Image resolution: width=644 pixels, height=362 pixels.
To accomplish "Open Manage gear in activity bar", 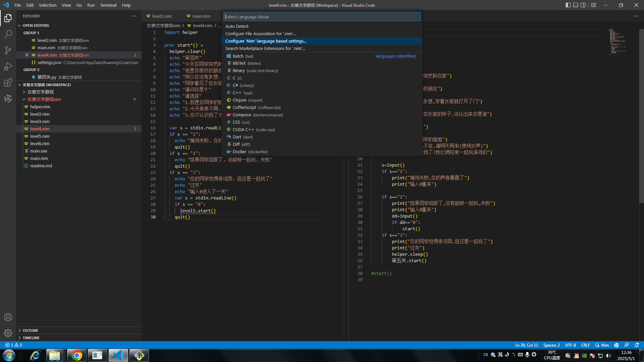I will 8,333.
